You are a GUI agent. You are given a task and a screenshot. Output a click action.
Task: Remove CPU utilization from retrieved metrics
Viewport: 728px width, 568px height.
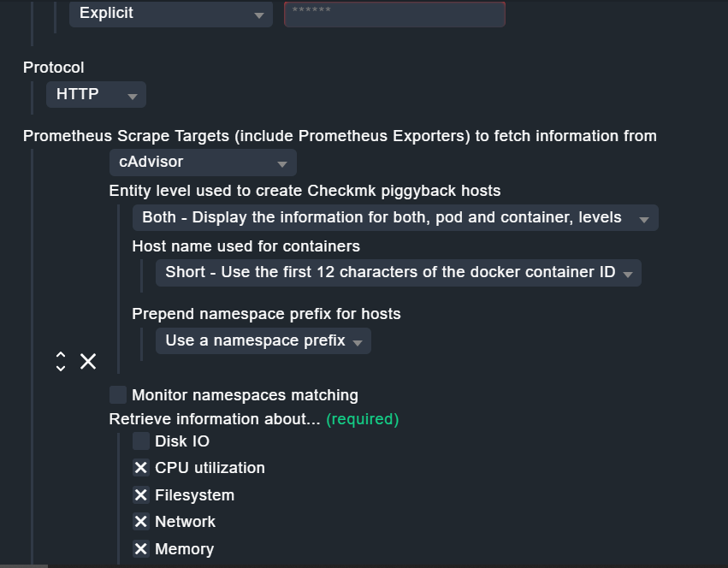coord(141,468)
